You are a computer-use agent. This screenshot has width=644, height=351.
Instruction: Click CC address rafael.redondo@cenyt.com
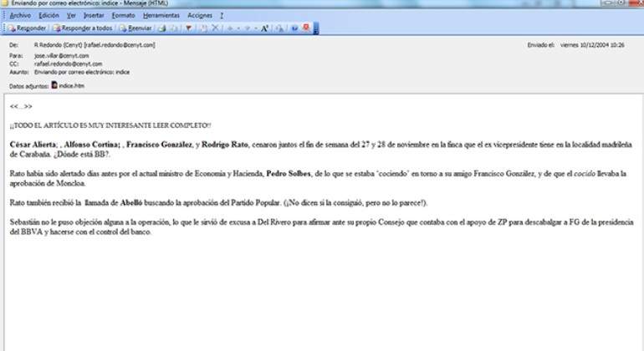coord(69,64)
